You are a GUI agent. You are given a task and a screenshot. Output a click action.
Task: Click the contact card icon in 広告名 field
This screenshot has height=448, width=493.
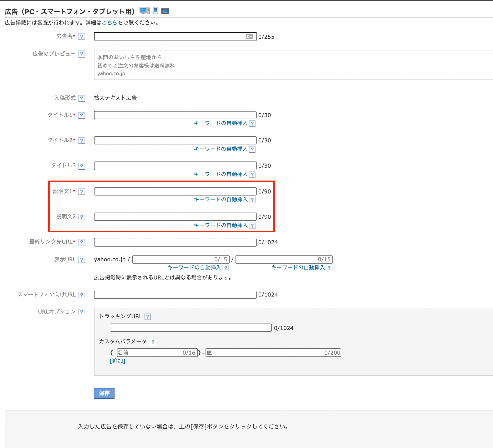[250, 36]
